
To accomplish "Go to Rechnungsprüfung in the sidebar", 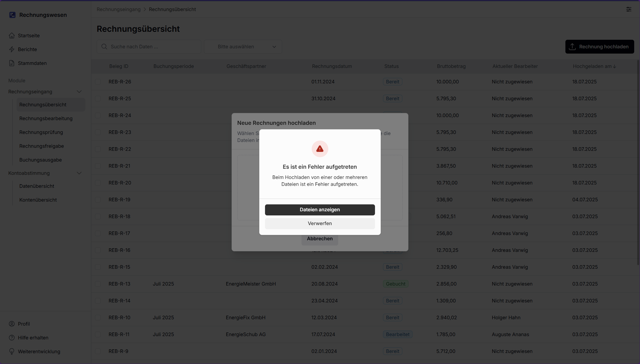I will (41, 132).
